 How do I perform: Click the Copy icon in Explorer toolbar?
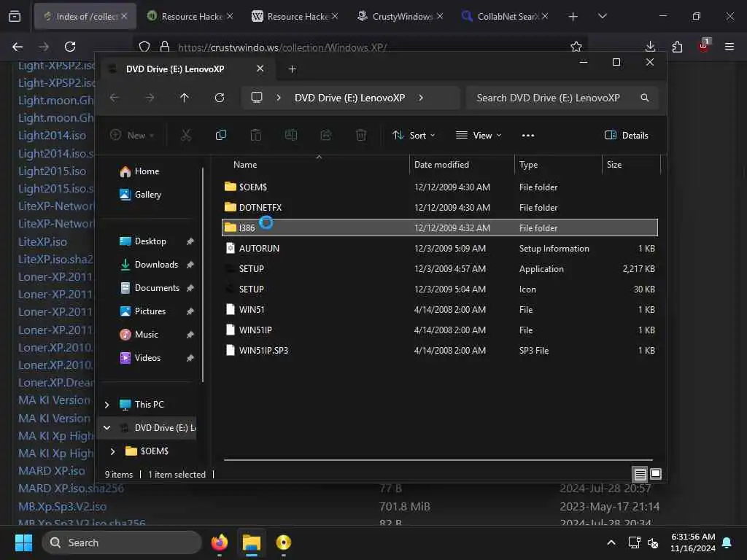pyautogui.click(x=220, y=135)
